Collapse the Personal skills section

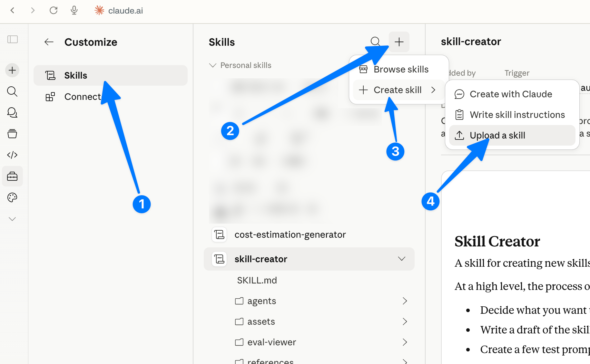point(213,65)
